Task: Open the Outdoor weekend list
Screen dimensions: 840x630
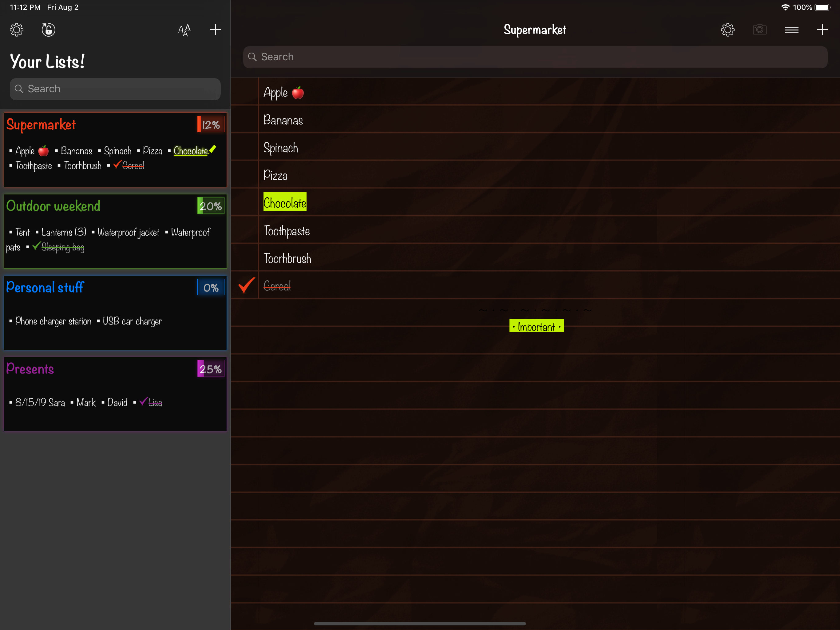Action: (115, 231)
